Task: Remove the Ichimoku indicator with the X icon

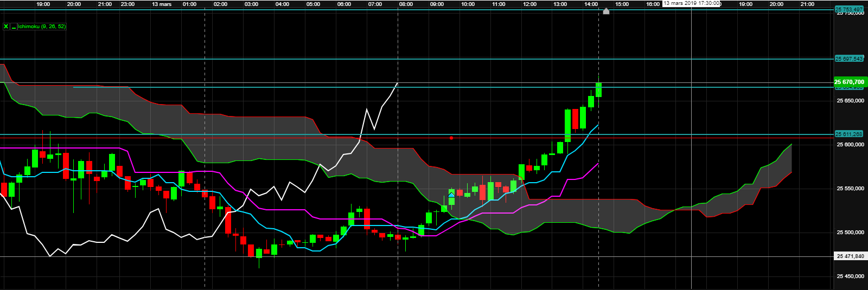Action: point(6,26)
